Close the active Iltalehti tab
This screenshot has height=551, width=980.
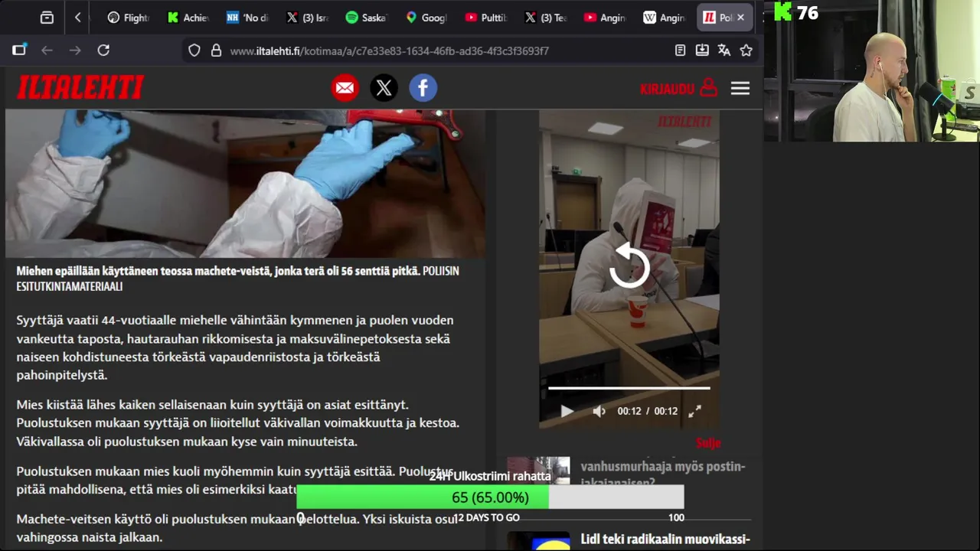740,17
